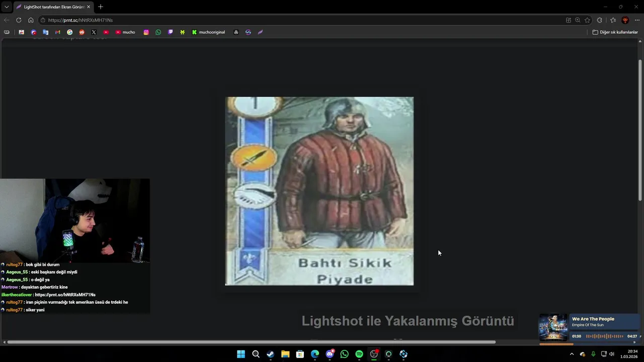Click the Bahtı Sikik Piyade card image

coord(319,191)
